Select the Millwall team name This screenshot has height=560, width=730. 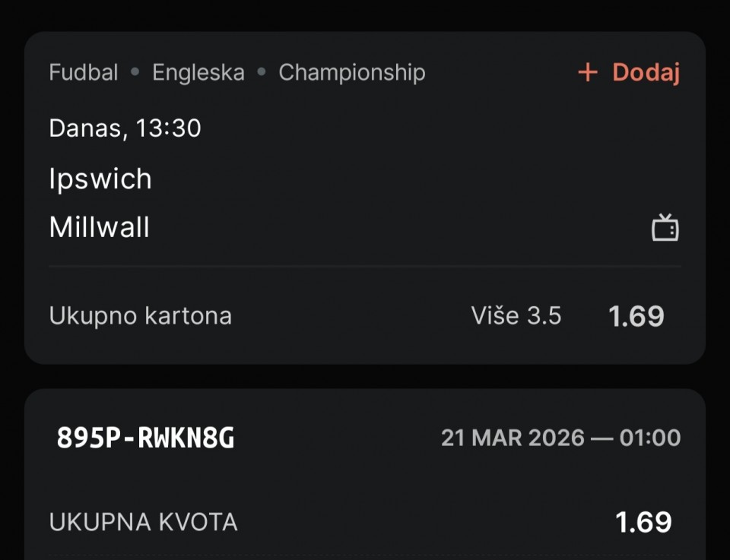pos(100,227)
